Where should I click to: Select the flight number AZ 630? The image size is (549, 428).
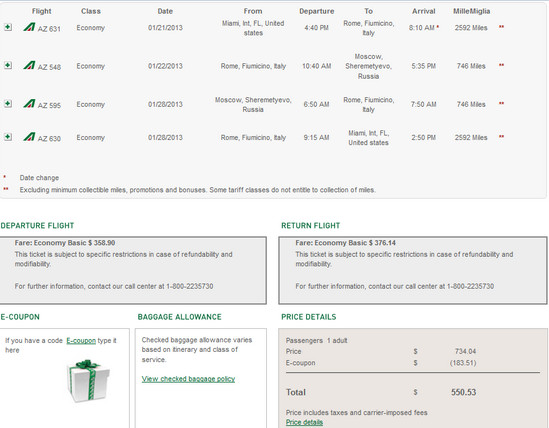pos(49,139)
